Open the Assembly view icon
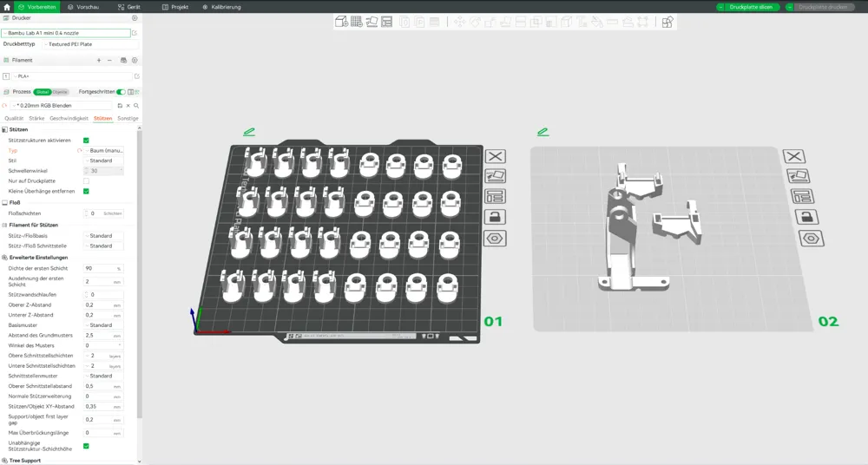This screenshot has height=465, width=868. click(x=667, y=23)
